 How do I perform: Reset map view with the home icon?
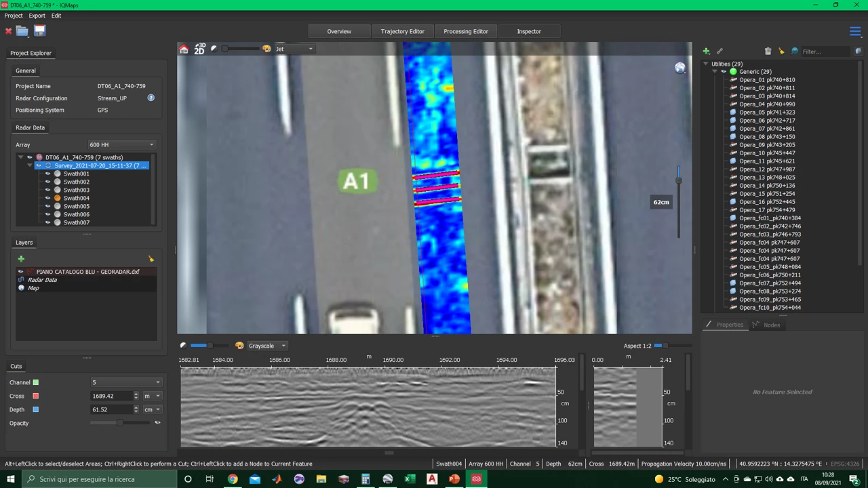(x=184, y=49)
